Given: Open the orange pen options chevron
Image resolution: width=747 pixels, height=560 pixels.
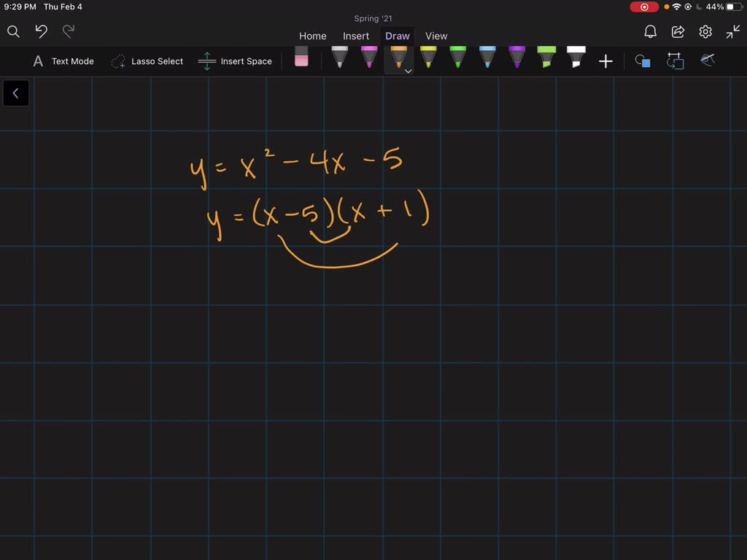Looking at the screenshot, I should (x=408, y=71).
